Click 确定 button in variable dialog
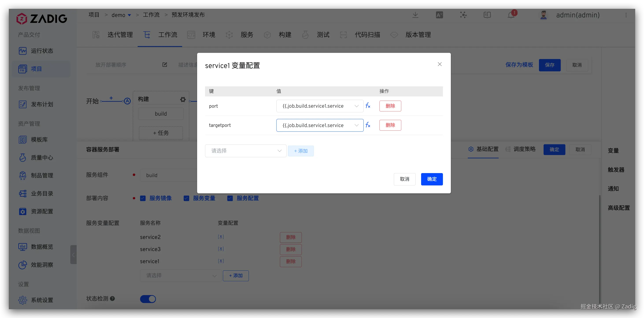Image resolution: width=644 pixels, height=318 pixels. [431, 179]
